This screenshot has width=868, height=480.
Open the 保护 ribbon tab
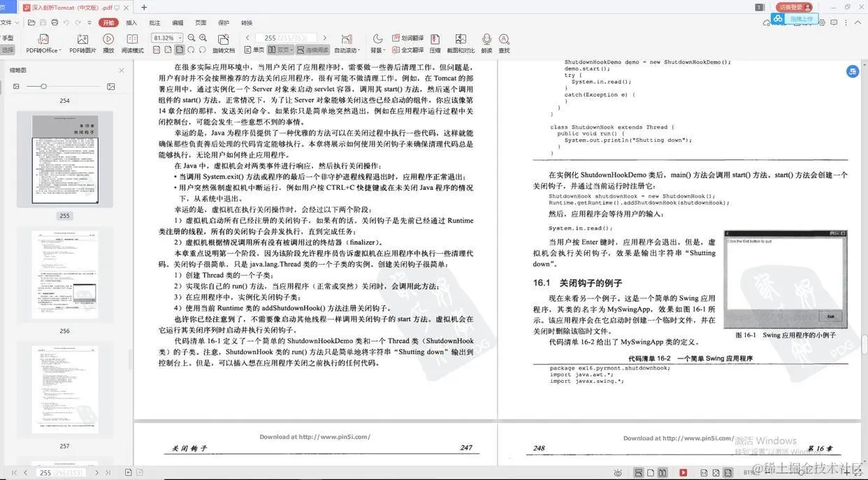[224, 22]
